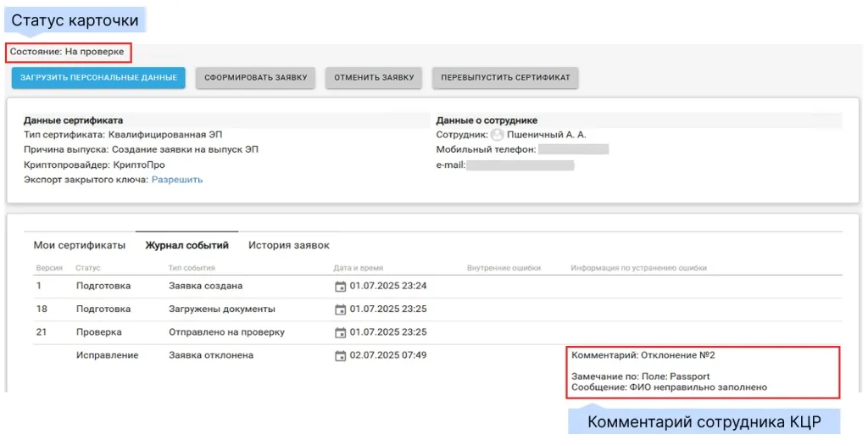This screenshot has height=446, width=868.
Task: Click calendar icon in Загружены документы row
Action: tap(340, 309)
